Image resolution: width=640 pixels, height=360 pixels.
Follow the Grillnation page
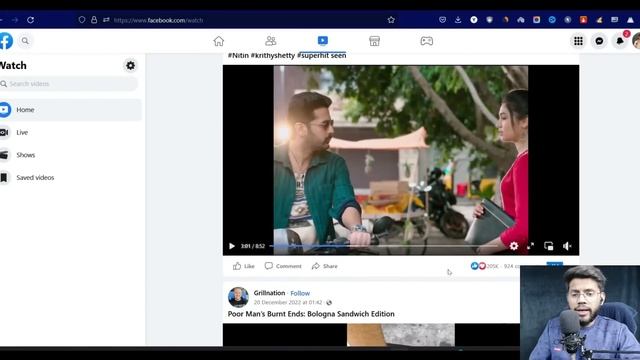(300, 293)
